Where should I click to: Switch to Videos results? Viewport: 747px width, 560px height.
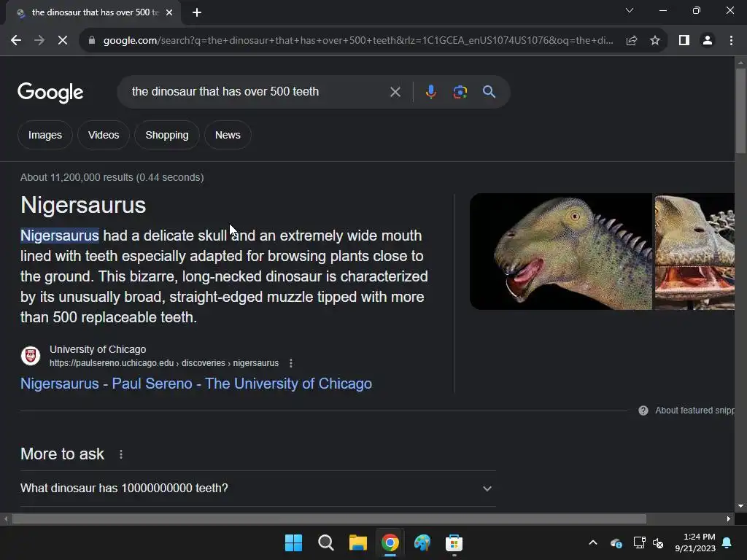click(104, 135)
